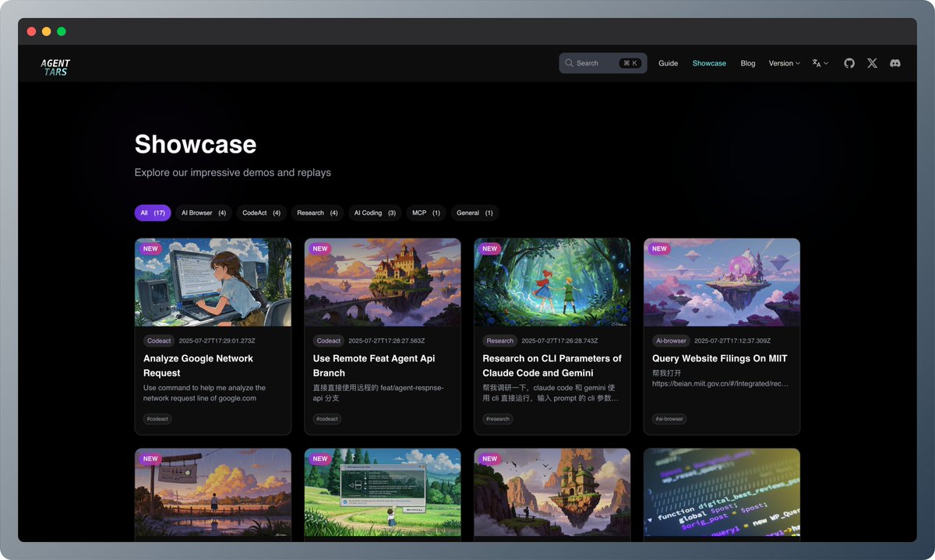Click Use Remote Feat Agent Api Branch title
This screenshot has height=560, width=935.
373,365
